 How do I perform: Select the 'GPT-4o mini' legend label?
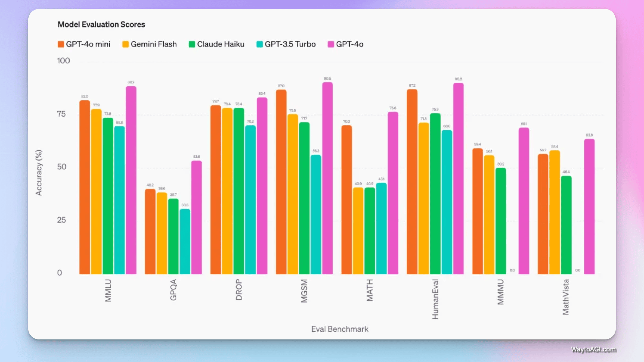[88, 44]
